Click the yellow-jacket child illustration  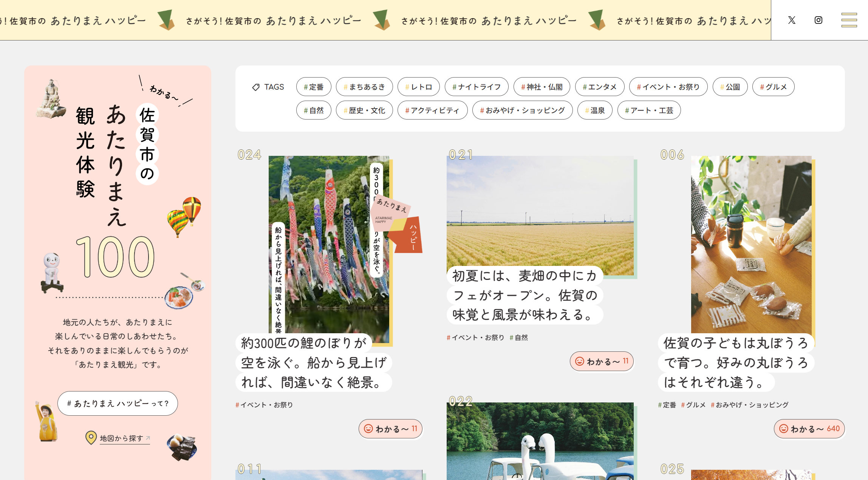(46, 421)
